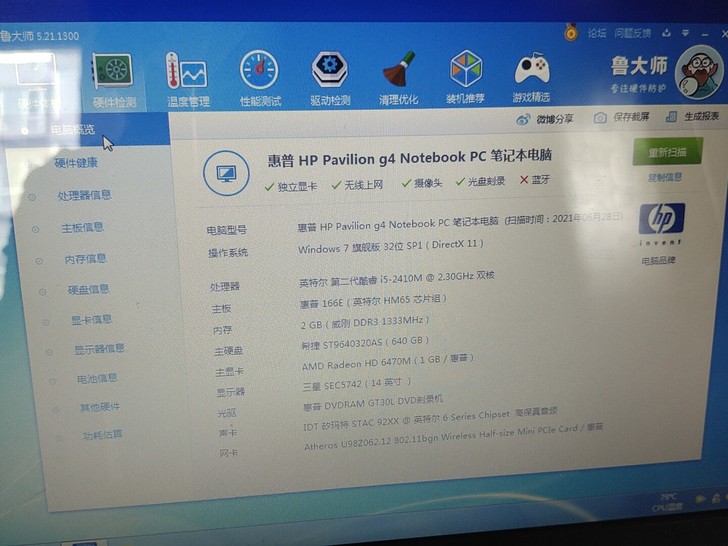Open the 装机推荐 software recommendation tab
728x546 pixels.
(465, 77)
